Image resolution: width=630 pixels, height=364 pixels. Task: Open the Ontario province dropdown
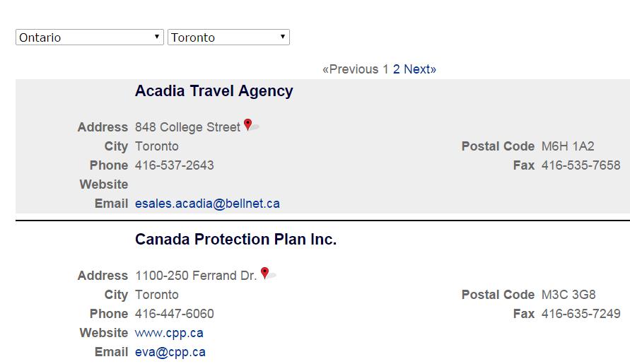[90, 37]
